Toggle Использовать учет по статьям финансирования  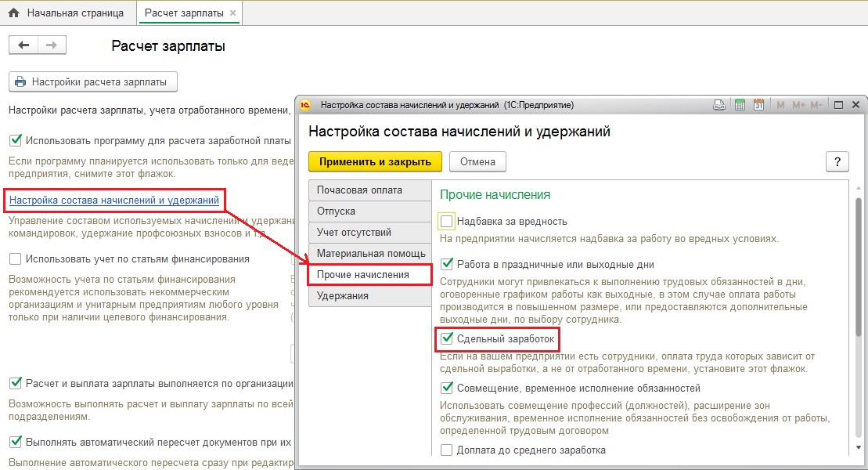pos(15,258)
